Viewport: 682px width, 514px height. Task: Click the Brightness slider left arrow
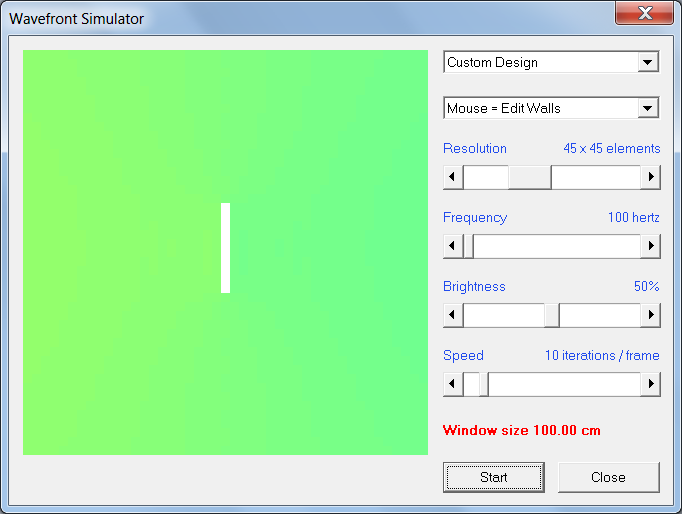click(x=453, y=315)
